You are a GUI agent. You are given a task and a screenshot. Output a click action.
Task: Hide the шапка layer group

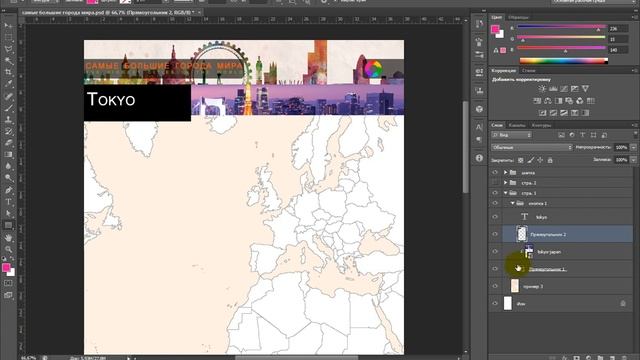pyautogui.click(x=495, y=173)
